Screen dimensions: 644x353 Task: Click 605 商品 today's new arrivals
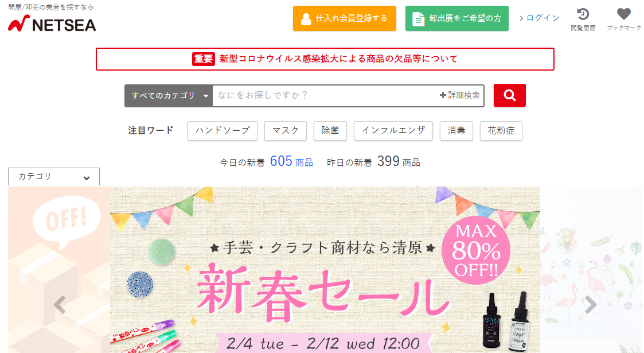pyautogui.click(x=291, y=161)
